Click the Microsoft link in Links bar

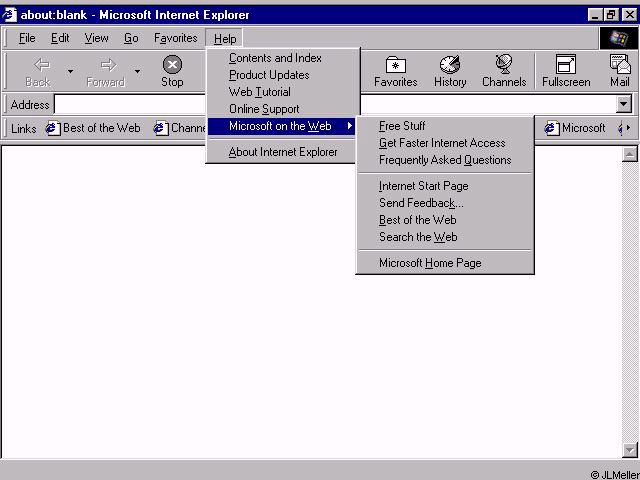575,128
